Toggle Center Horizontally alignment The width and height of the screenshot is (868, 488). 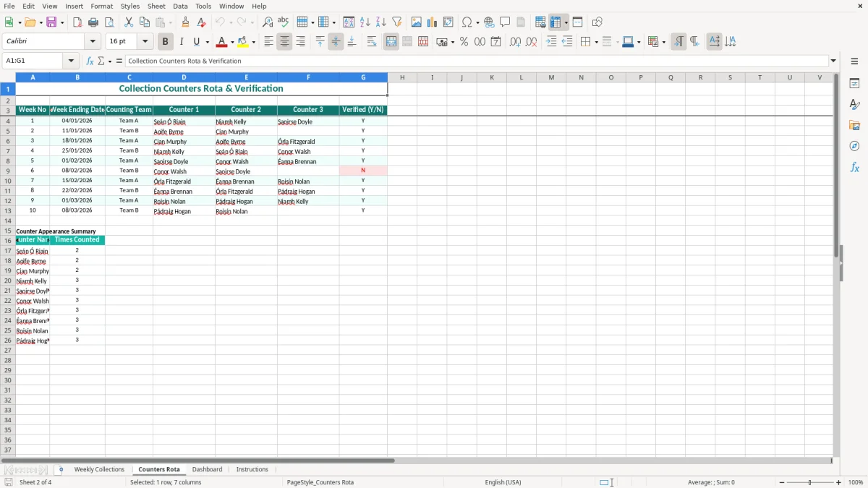(x=284, y=42)
